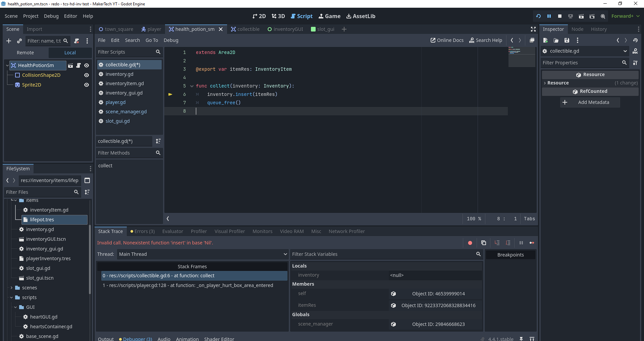Click the save resource icon in Inspector
This screenshot has width=644, height=341.
(567, 40)
